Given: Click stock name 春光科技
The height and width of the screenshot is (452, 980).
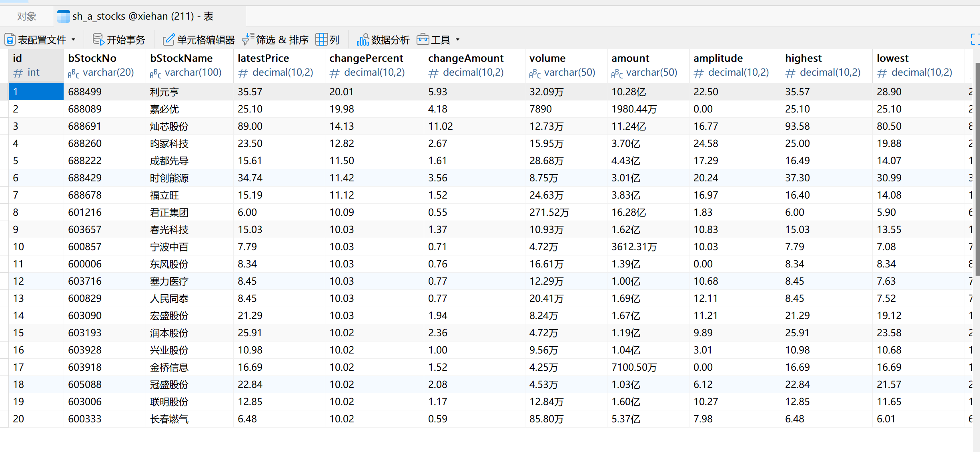Looking at the screenshot, I should 169,229.
